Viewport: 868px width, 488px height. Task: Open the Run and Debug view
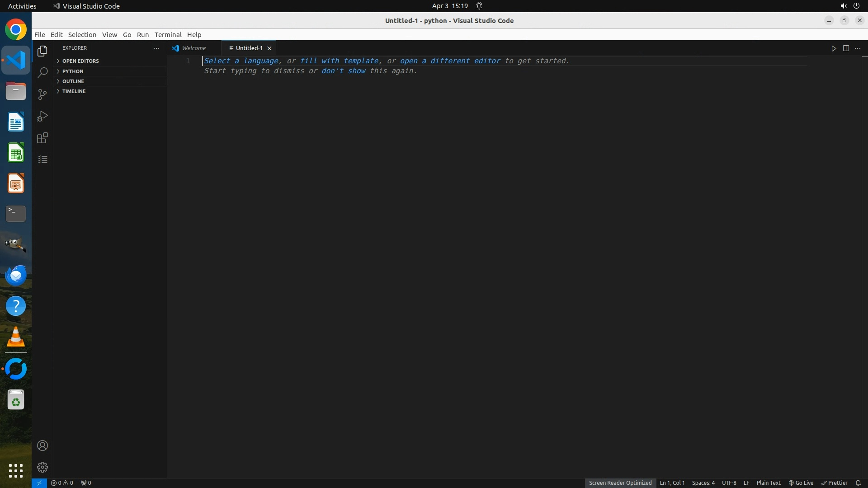tap(42, 116)
